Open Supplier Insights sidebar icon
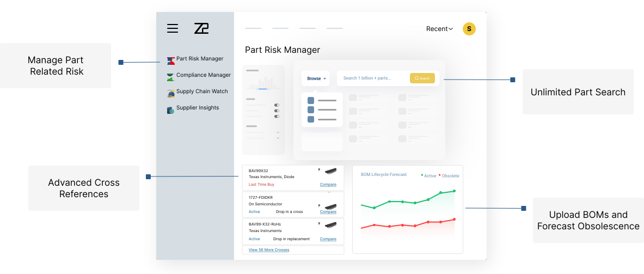 171,110
